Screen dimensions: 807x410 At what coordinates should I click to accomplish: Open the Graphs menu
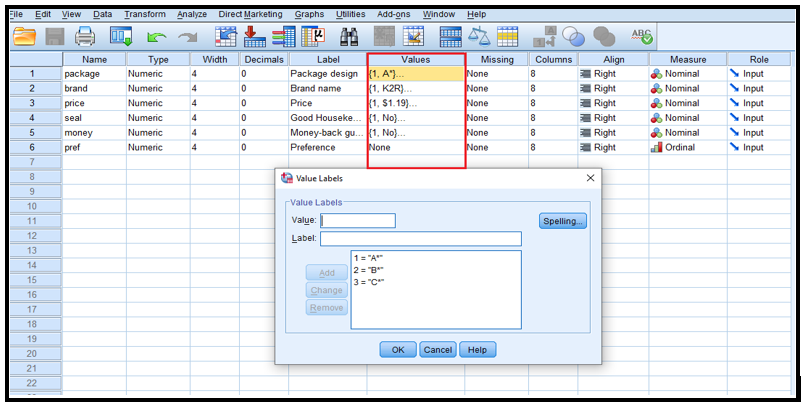pyautogui.click(x=309, y=14)
